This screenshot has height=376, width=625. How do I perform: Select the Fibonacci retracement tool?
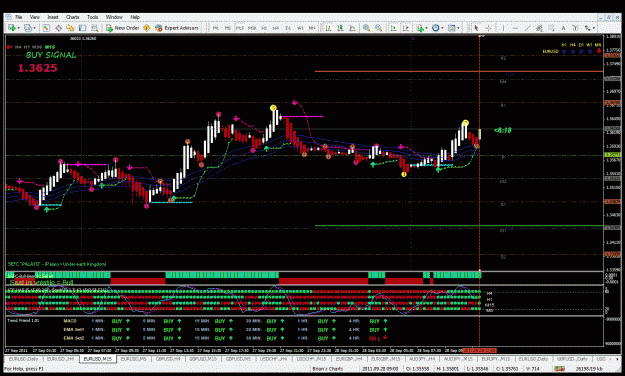point(551,28)
